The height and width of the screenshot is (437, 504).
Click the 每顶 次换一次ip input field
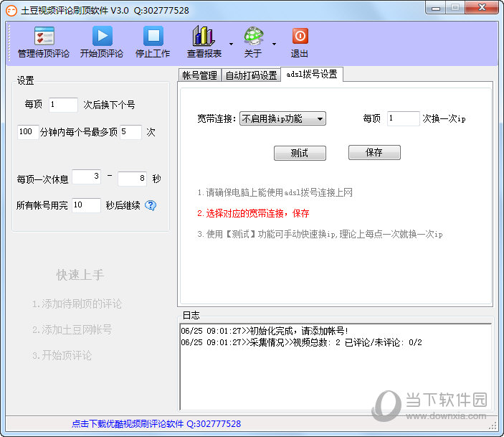tap(404, 118)
